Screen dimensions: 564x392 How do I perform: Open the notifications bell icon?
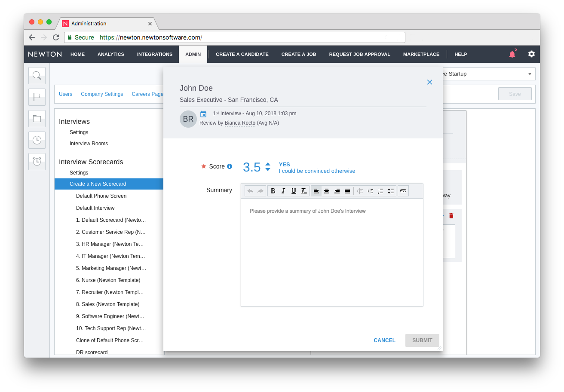(x=512, y=54)
